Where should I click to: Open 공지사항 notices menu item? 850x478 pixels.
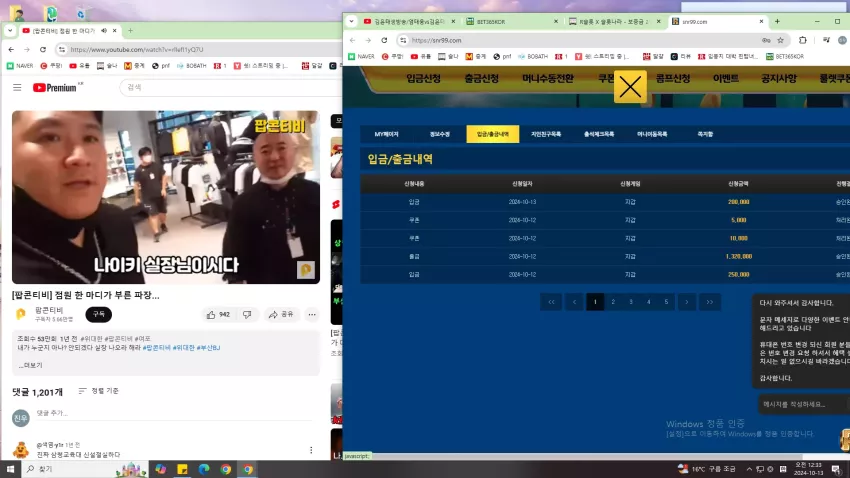(x=779, y=79)
